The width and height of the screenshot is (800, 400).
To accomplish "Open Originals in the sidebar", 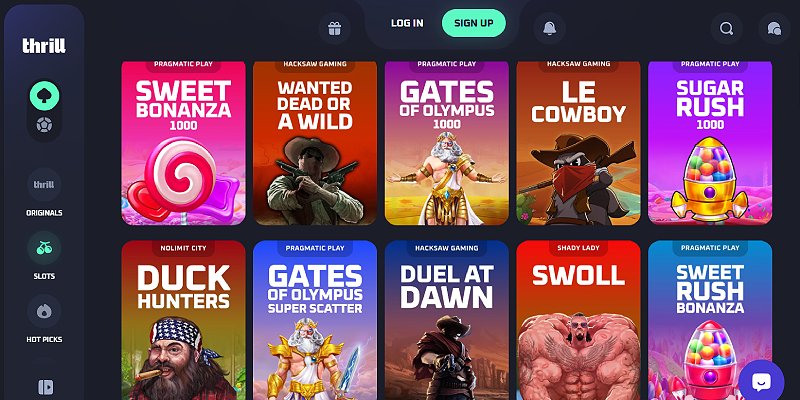I will click(x=44, y=193).
